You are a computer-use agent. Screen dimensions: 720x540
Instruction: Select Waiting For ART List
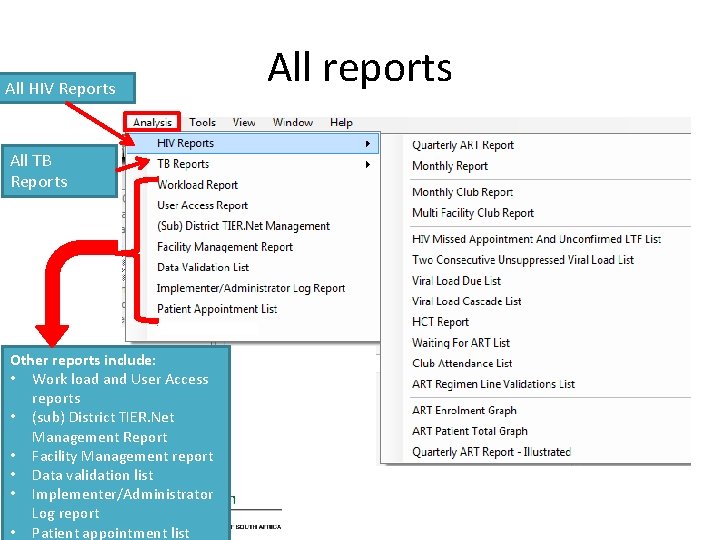(x=461, y=343)
